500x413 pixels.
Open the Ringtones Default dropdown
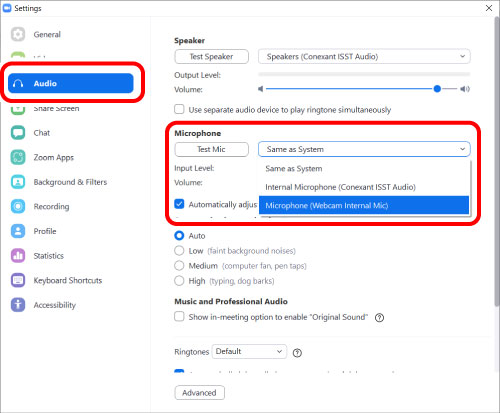click(x=249, y=351)
